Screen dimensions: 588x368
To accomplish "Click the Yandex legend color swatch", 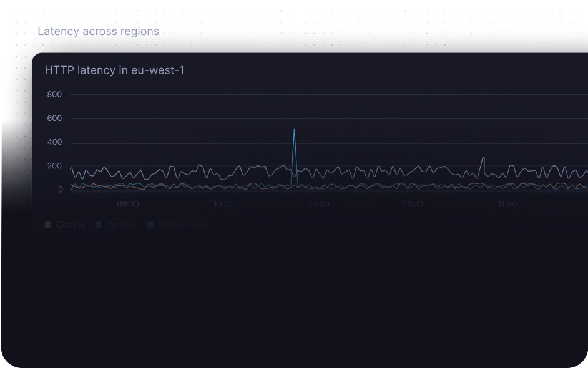I will click(99, 225).
